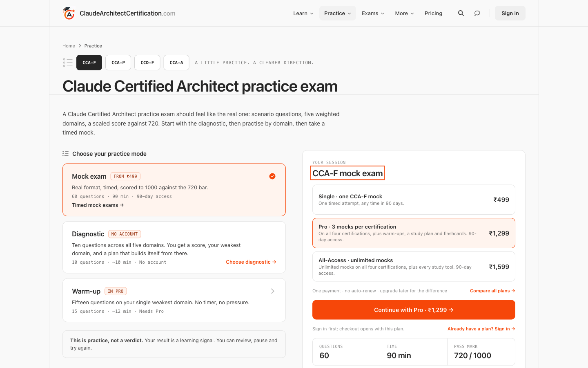Open the Compare all plans link
The height and width of the screenshot is (368, 588).
point(492,291)
